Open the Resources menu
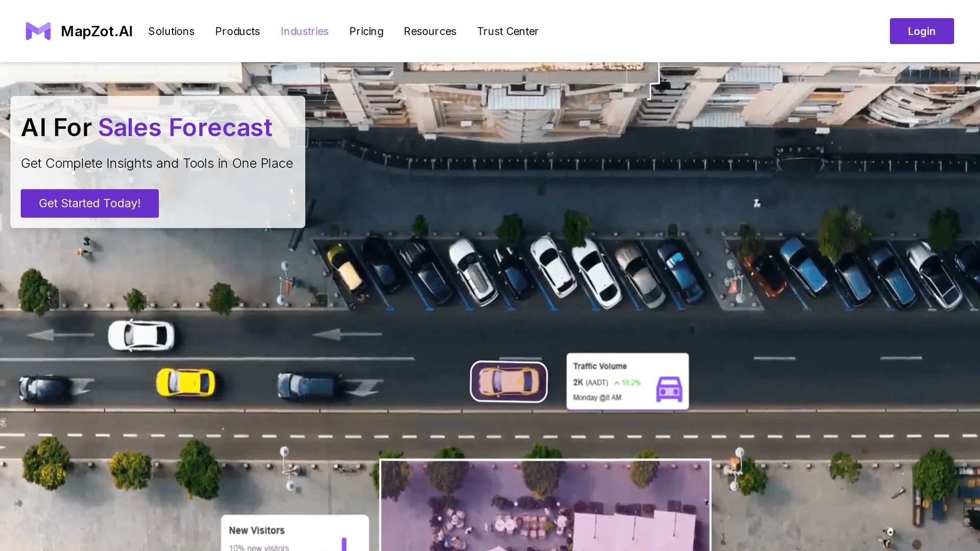The width and height of the screenshot is (980, 551). coord(430,31)
